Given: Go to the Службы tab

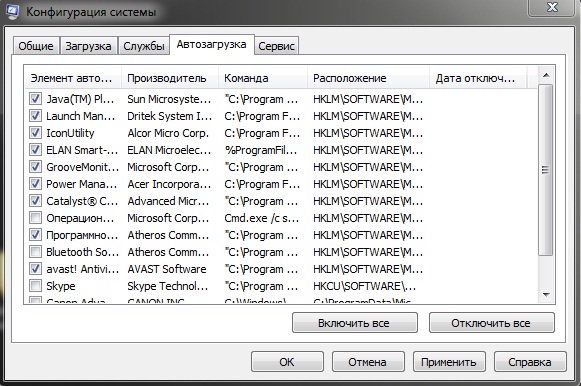Looking at the screenshot, I should pyautogui.click(x=144, y=46).
